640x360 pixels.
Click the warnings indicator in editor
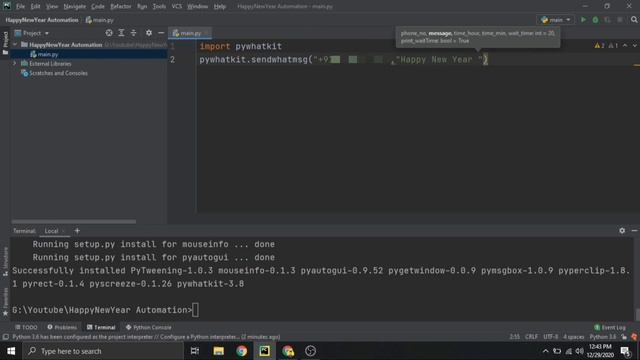(606, 46)
